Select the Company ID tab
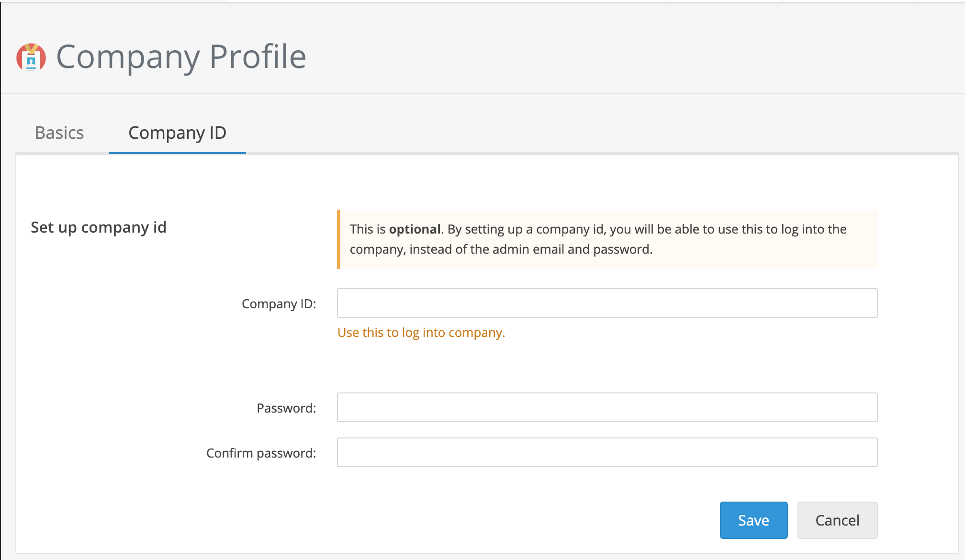This screenshot has width=965, height=560. tap(177, 133)
